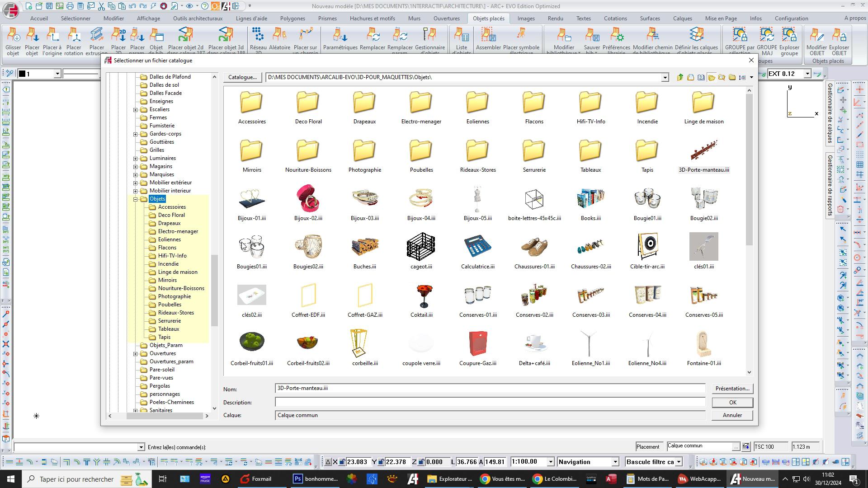Collapse the Objets tree folder
Screen dimensions: 868x488
135,199
